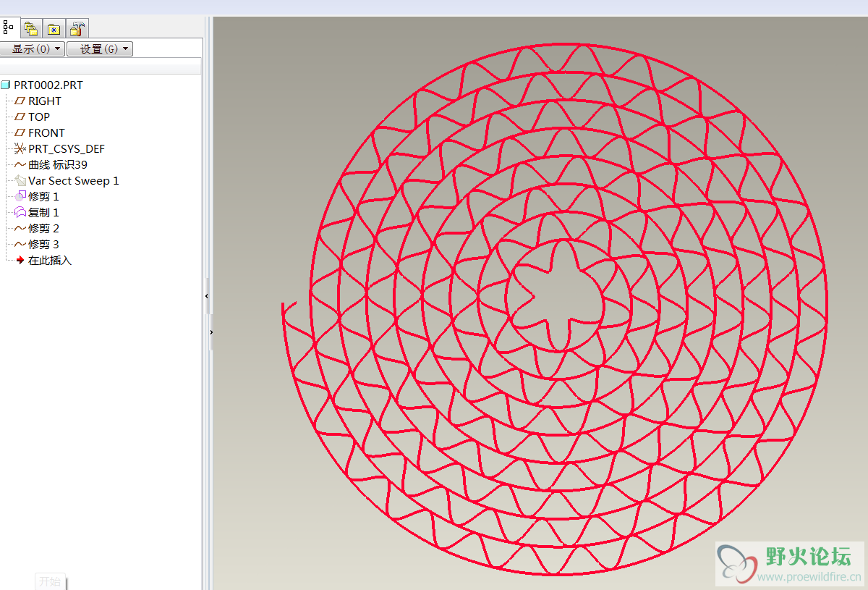The height and width of the screenshot is (590, 868).
Task: Click the 开始 start button
Action: click(50, 581)
